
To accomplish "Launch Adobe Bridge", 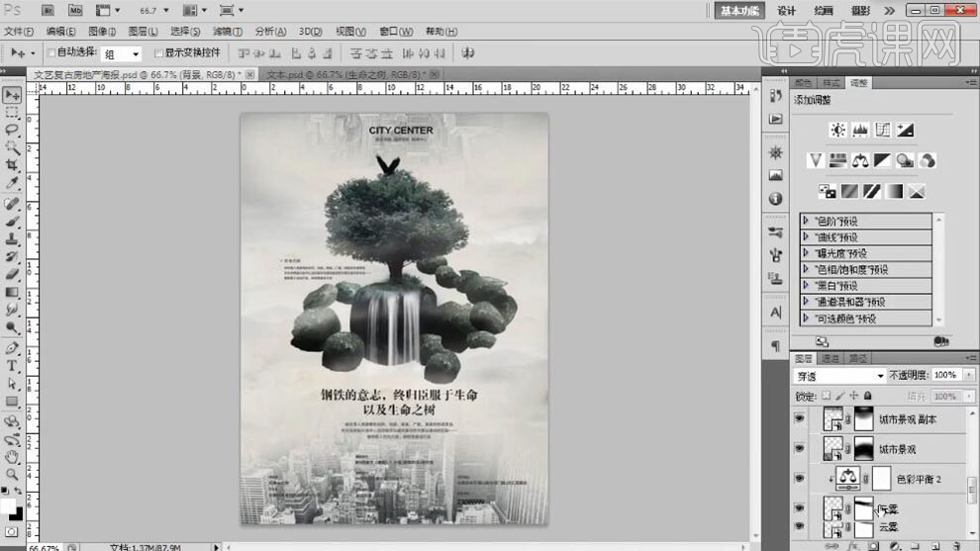I will coord(48,11).
